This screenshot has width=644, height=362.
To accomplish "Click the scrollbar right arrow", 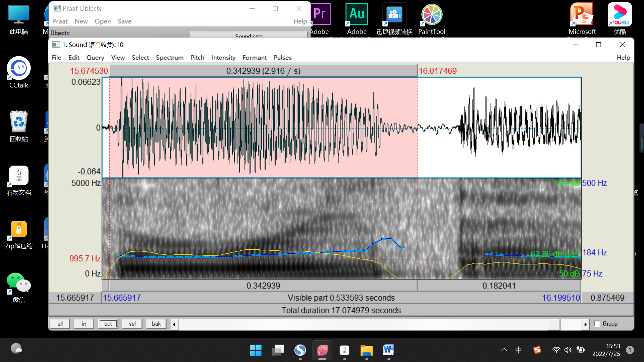I will (x=585, y=324).
